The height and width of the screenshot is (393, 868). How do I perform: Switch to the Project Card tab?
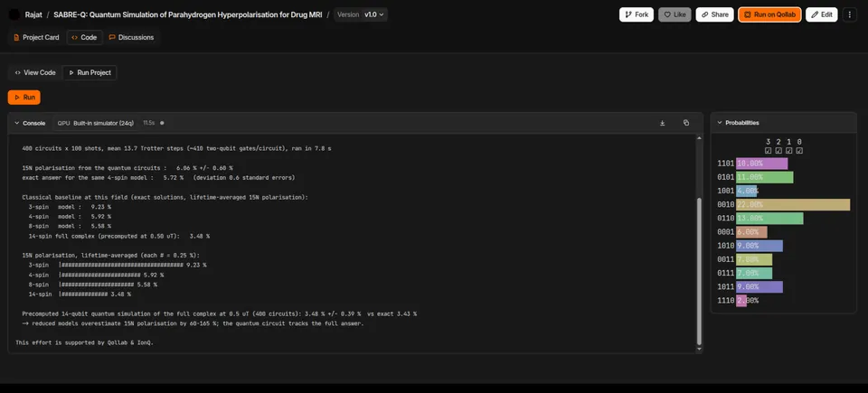coord(36,38)
